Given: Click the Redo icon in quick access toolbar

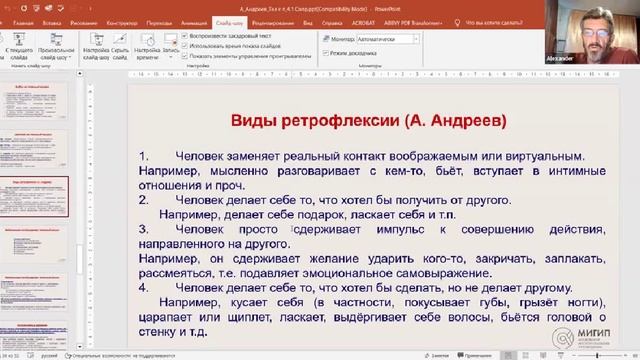Looking at the screenshot, I should coord(24,8).
